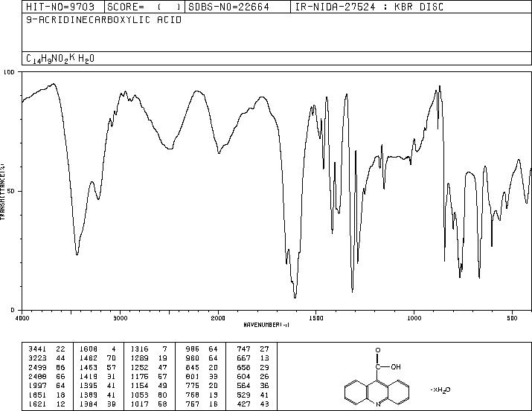The height and width of the screenshot is (411, 532).
Task: Select the 2499 peak entry in the table
Action: point(46,367)
